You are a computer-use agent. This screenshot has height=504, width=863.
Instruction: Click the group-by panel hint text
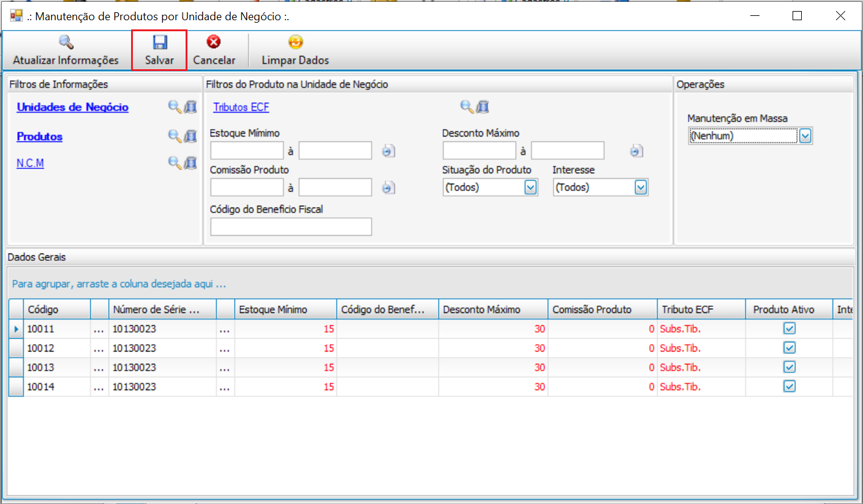tap(119, 285)
